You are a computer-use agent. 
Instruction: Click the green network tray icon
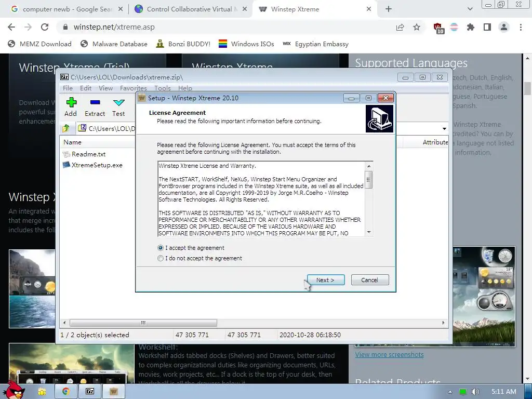click(x=463, y=392)
